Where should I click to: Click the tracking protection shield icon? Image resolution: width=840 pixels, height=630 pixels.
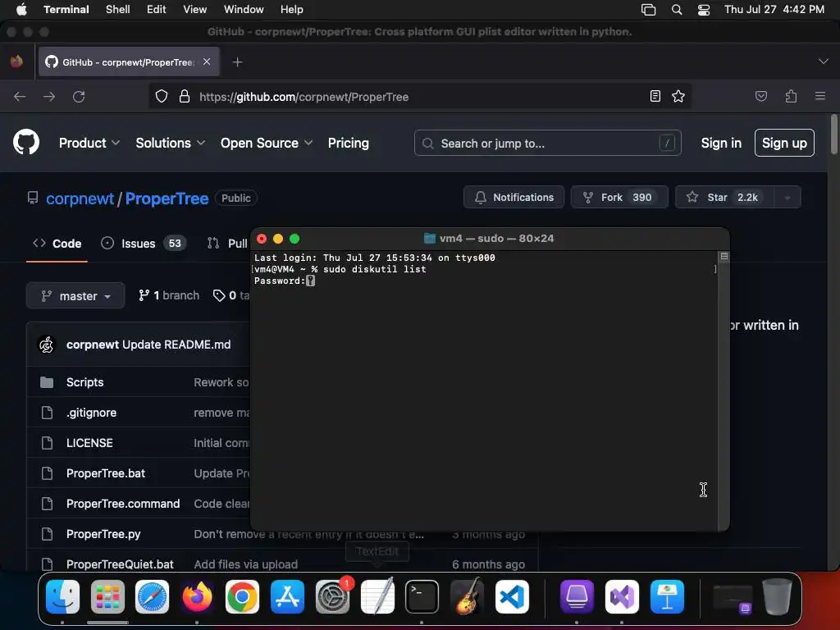coord(162,97)
